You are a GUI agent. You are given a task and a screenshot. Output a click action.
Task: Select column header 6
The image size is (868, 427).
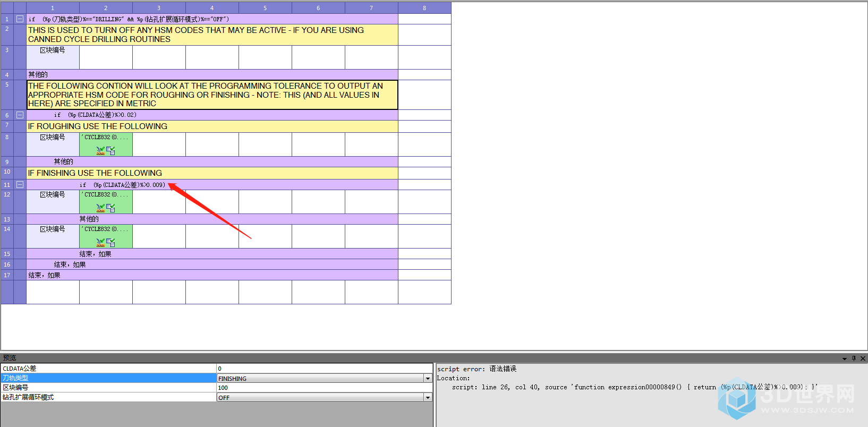tap(318, 8)
